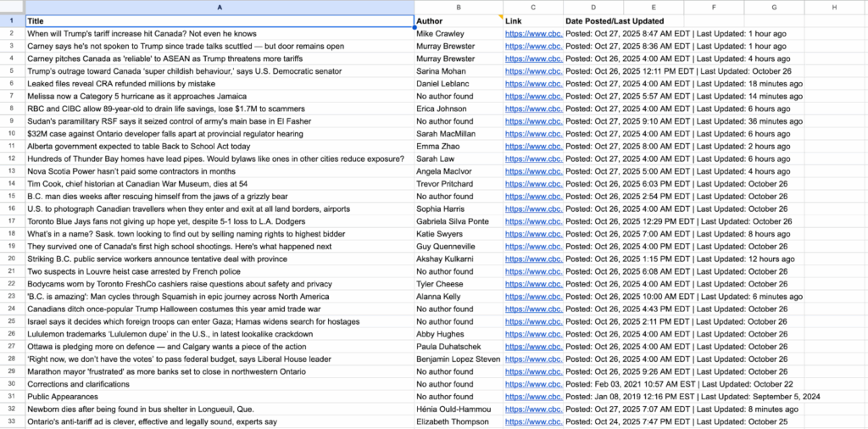
Task: Click author cell 'Paula Duhatschek'
Action: coord(459,347)
